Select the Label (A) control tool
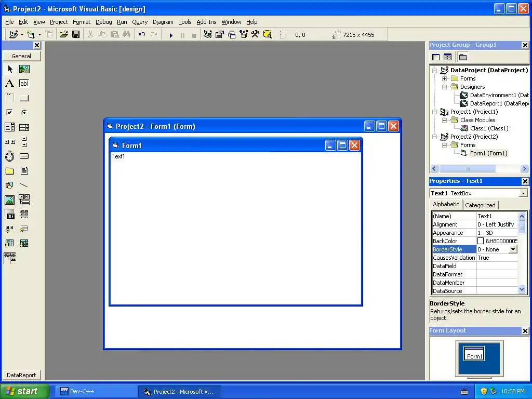The width and height of the screenshot is (532, 399). click(x=9, y=84)
